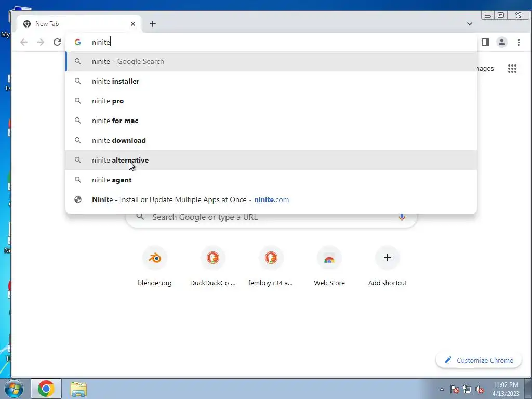Open the Web Store shortcut
Viewport: 532px width, 399px height.
pyautogui.click(x=329, y=267)
